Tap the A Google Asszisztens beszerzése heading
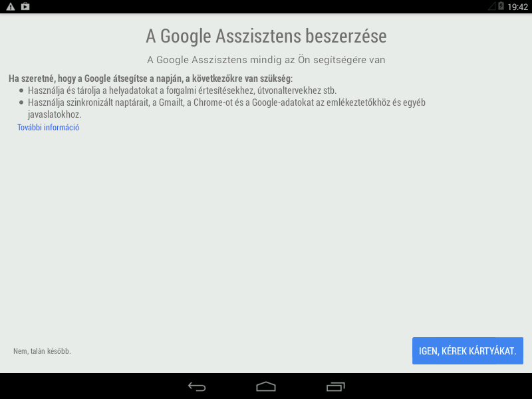532x399 pixels. pos(266,36)
